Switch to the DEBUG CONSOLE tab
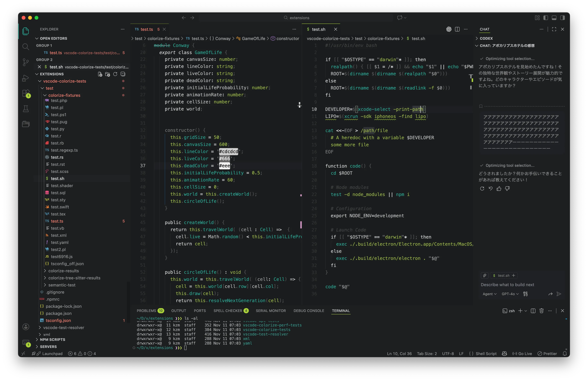Viewport: 588px width, 381px height. click(x=309, y=311)
